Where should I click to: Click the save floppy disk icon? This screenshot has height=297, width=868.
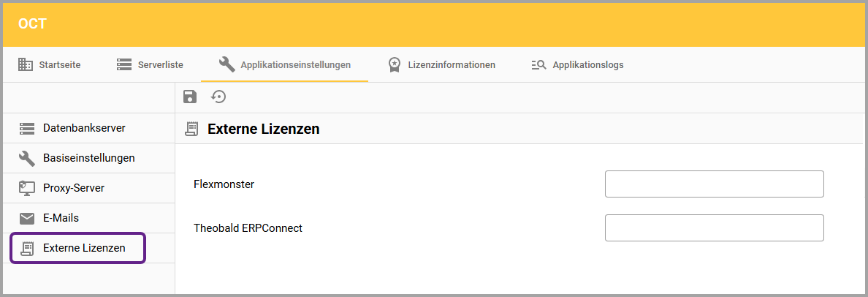[190, 97]
